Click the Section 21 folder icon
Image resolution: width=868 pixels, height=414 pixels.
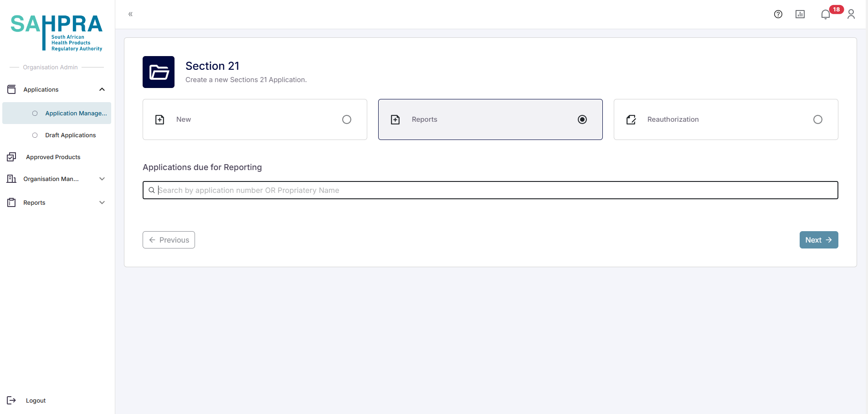coord(159,72)
